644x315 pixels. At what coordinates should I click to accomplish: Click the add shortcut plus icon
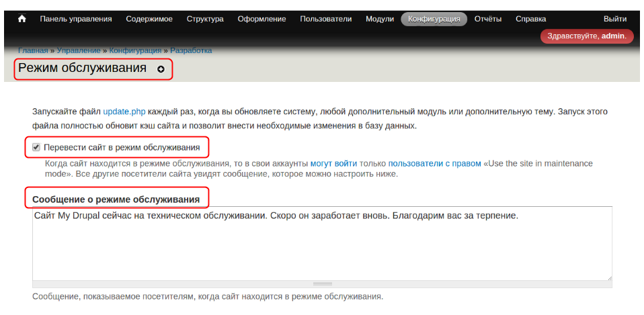(161, 69)
